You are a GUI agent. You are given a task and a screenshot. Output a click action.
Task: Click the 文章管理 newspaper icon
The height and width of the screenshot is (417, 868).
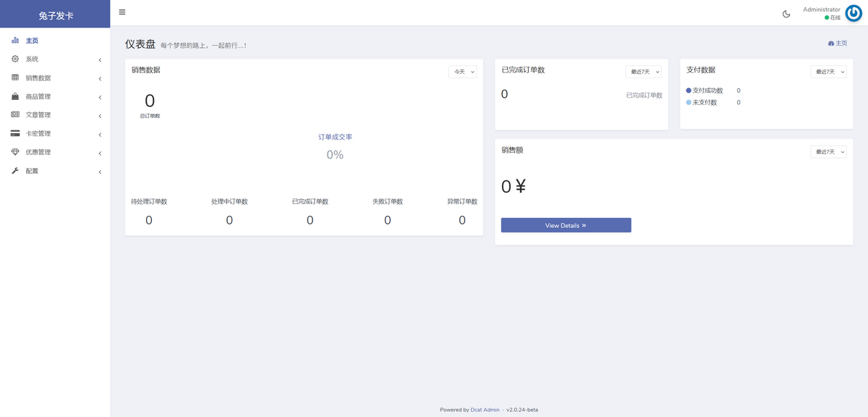tap(15, 114)
